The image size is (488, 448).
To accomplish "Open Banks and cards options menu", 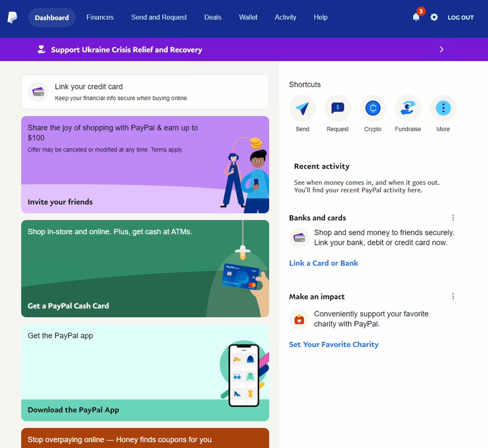I will tap(453, 217).
